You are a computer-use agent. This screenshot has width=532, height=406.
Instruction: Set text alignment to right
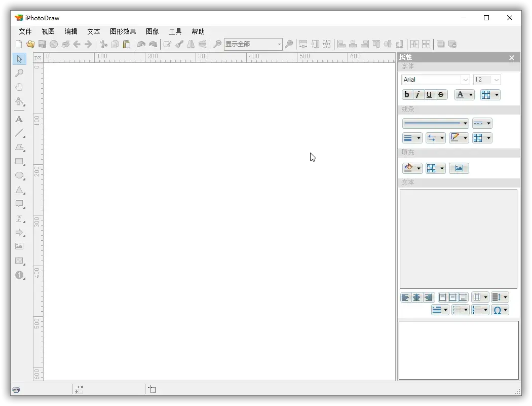pos(429,298)
